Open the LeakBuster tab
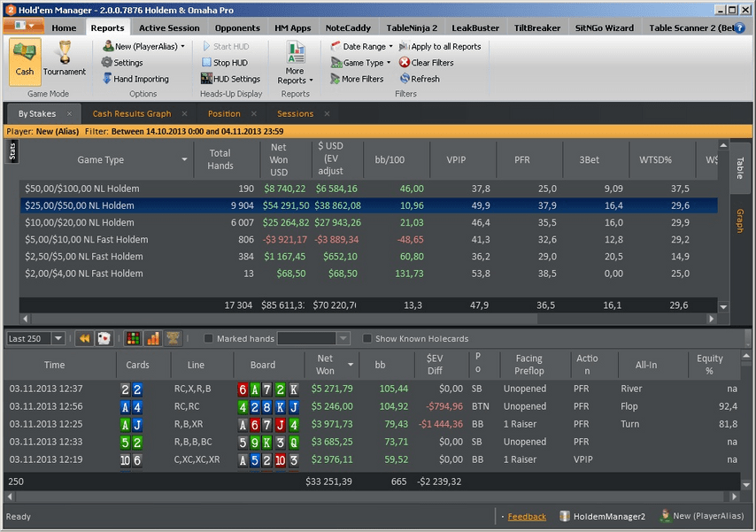The height and width of the screenshot is (532, 756). point(474,28)
